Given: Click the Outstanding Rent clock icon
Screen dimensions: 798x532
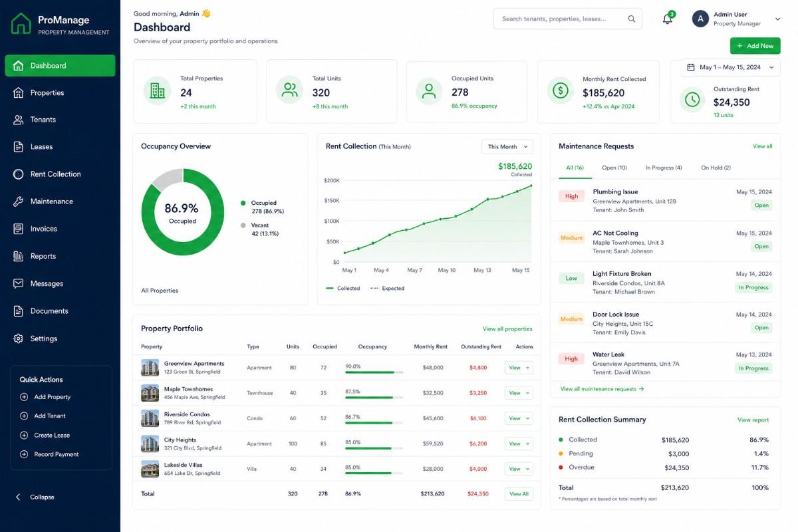Looking at the screenshot, I should pos(693,99).
